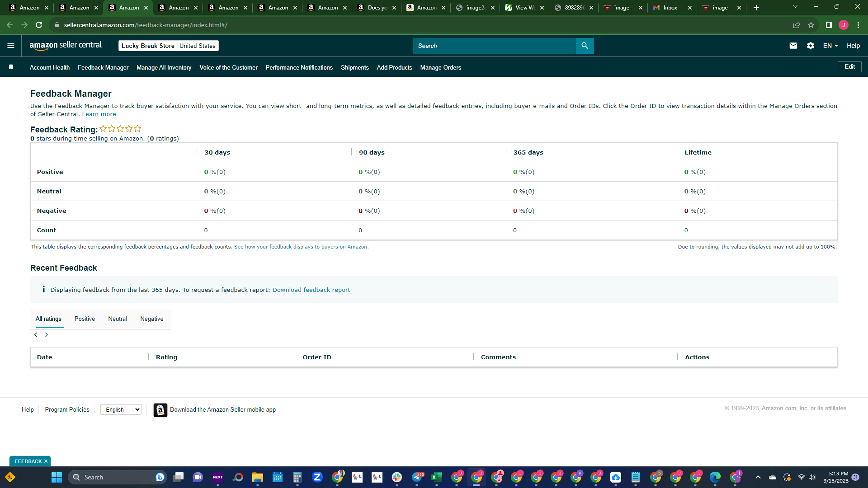The width and height of the screenshot is (868, 488).
Task: Open the Chrome profile avatar
Action: (x=844, y=25)
